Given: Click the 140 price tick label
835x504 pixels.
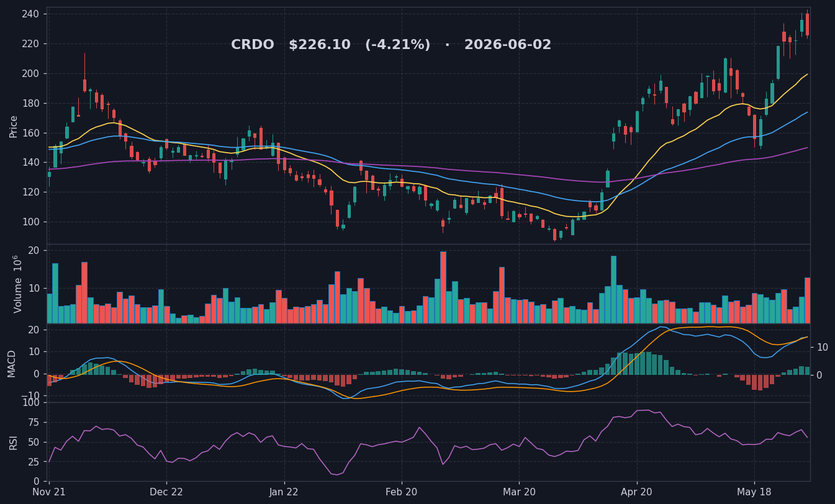Looking at the screenshot, I should coord(30,163).
